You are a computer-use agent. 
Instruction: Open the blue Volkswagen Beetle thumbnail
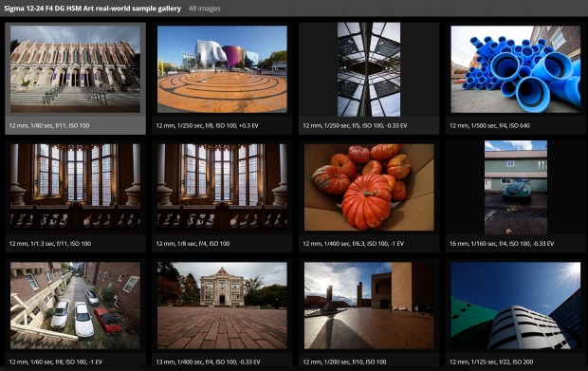coord(516,187)
